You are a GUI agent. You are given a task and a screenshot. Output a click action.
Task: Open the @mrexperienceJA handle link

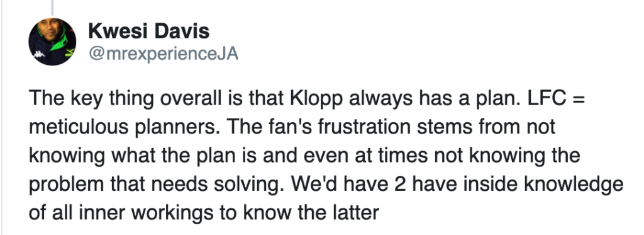164,54
